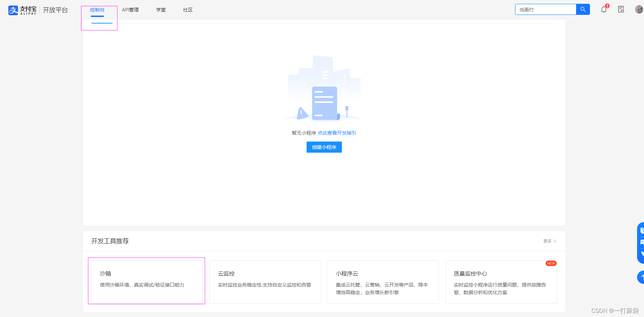The image size is (644, 317).
Task: Click inside the 当面付 search field
Action: click(544, 9)
